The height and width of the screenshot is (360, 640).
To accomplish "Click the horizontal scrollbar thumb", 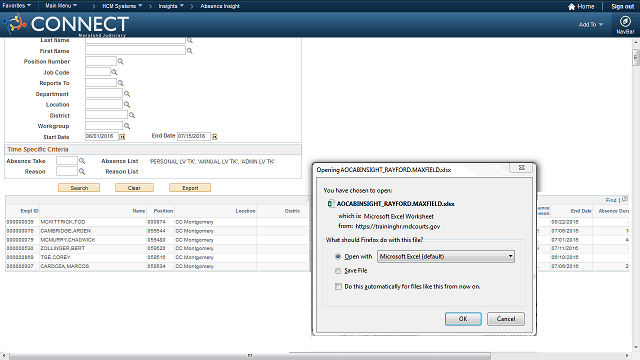I will pos(250,356).
